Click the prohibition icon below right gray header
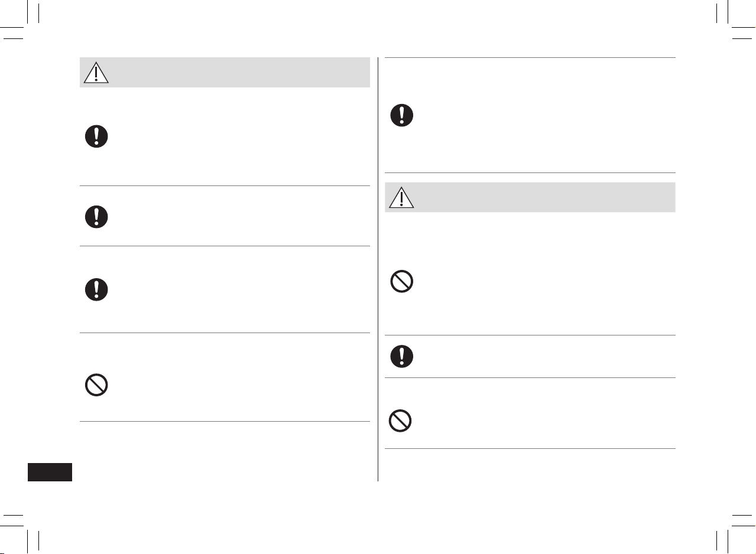This screenshot has width=756, height=554. tap(401, 282)
